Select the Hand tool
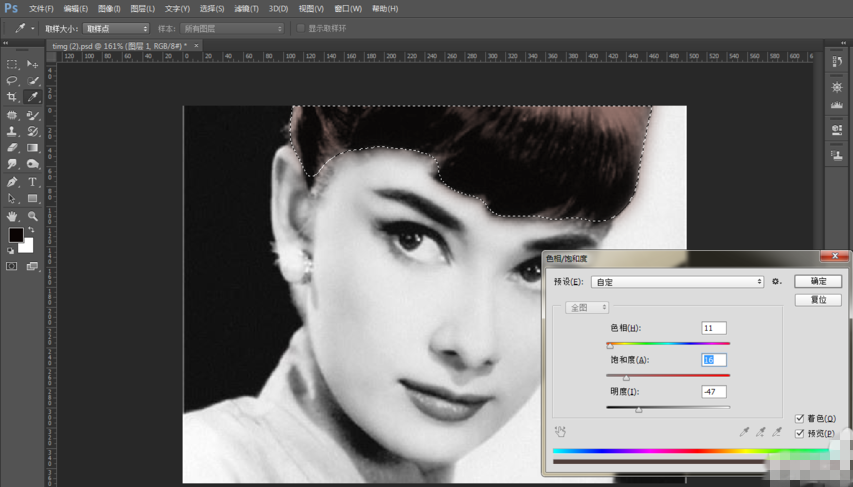This screenshot has height=487, width=853. pos(12,216)
